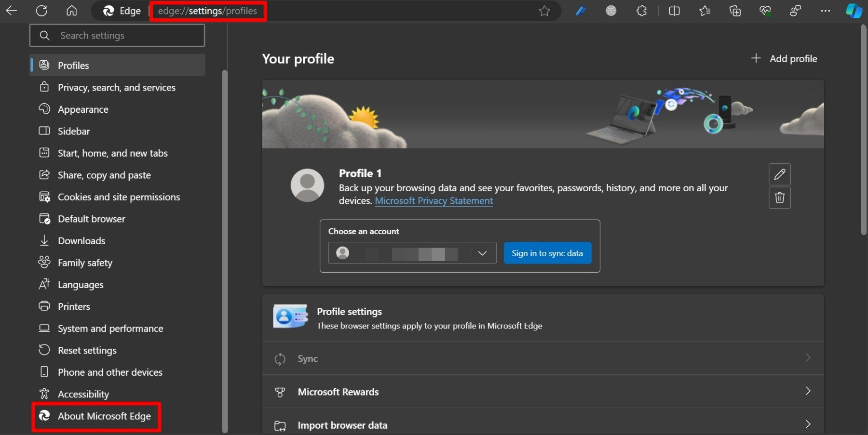This screenshot has height=435, width=868.
Task: Open Browser essentials heart icon
Action: [765, 11]
